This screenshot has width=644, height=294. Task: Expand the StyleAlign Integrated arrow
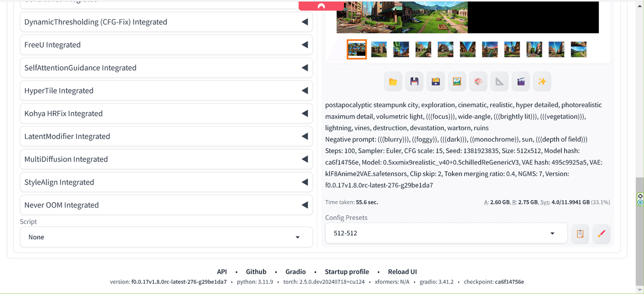click(304, 182)
